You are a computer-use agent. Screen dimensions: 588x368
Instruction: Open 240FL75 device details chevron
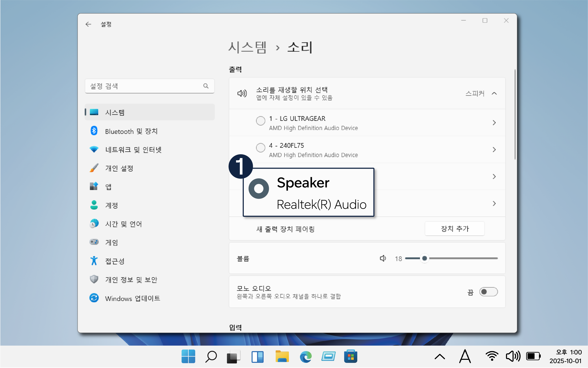(x=494, y=150)
